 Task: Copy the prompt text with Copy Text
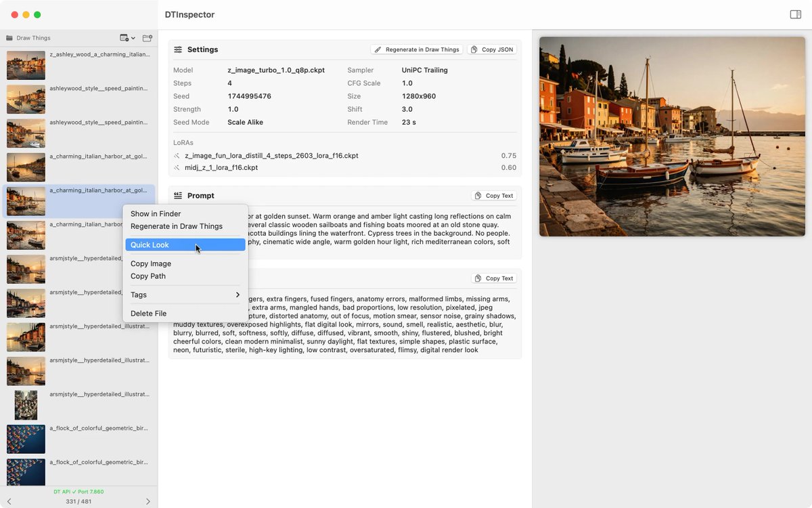pyautogui.click(x=494, y=196)
